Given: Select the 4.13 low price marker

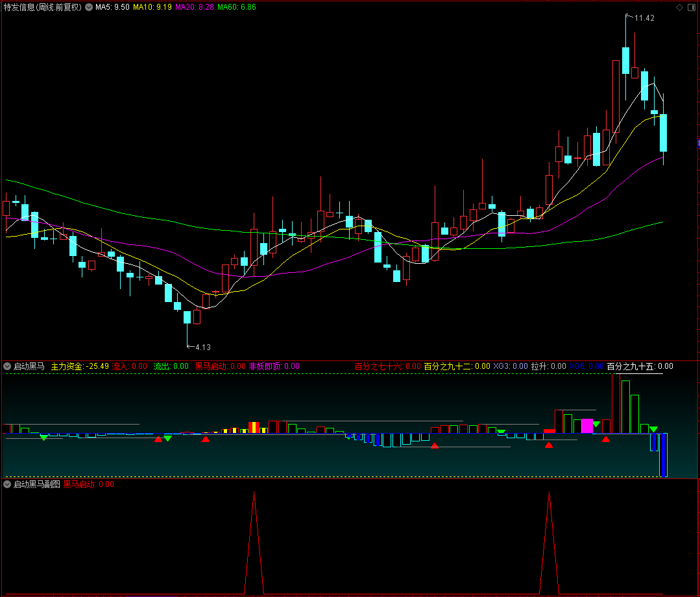Looking at the screenshot, I should [x=202, y=347].
